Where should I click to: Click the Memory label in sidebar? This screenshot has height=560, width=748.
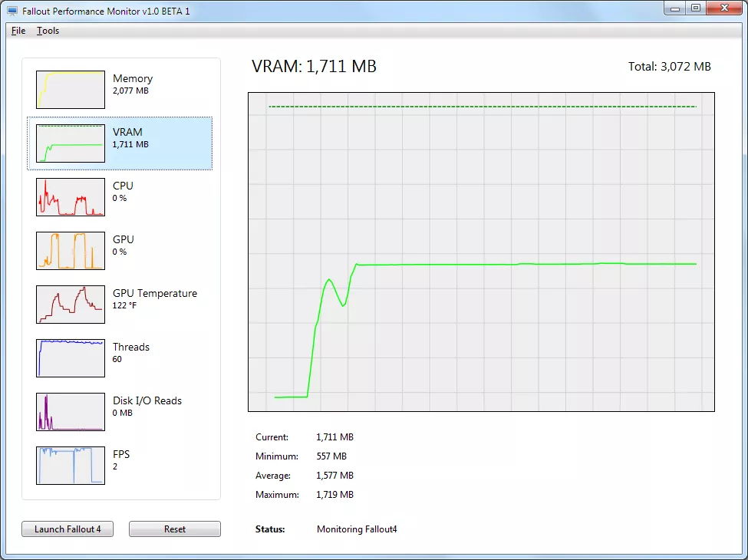coord(133,78)
